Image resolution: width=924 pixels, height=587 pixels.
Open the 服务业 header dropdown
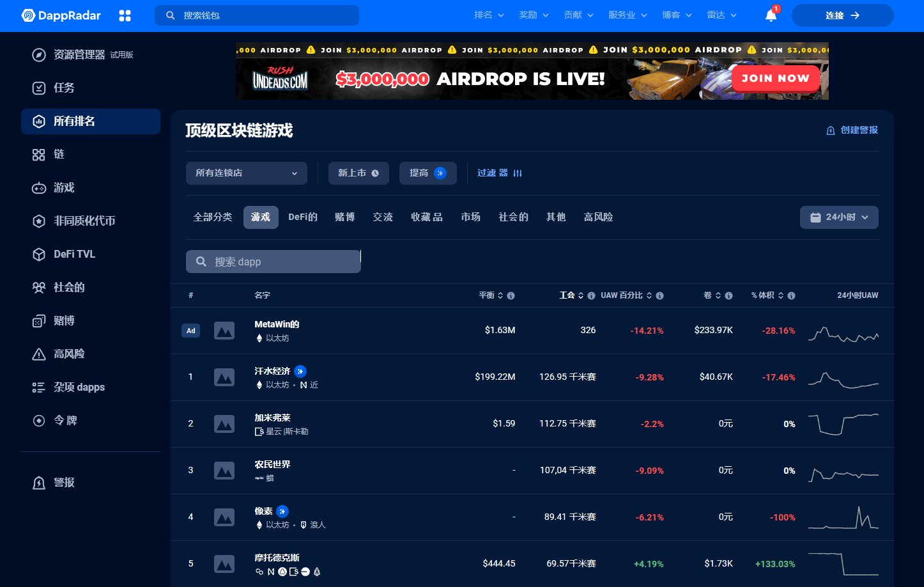[x=628, y=15]
